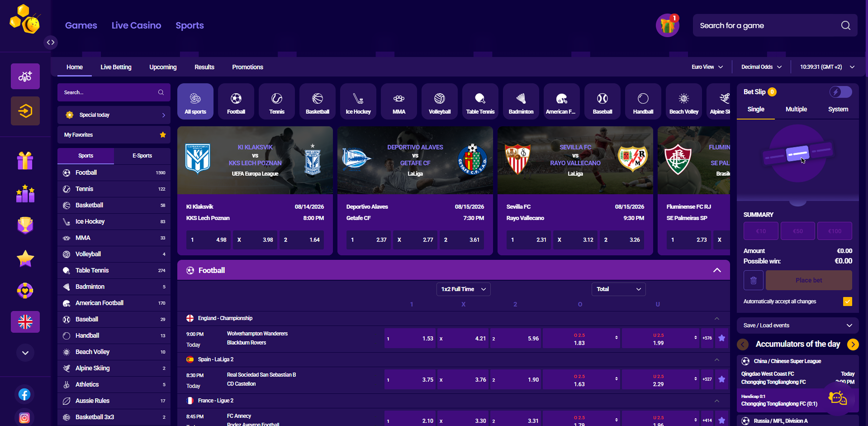Toggle the quick bet lightning switch

[841, 92]
